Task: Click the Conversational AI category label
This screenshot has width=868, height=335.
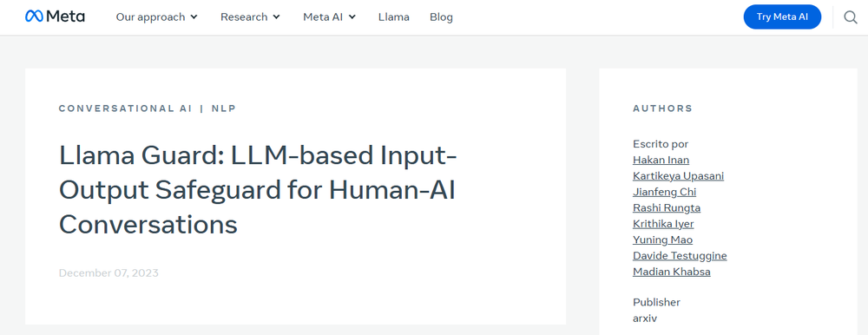Action: click(x=126, y=108)
